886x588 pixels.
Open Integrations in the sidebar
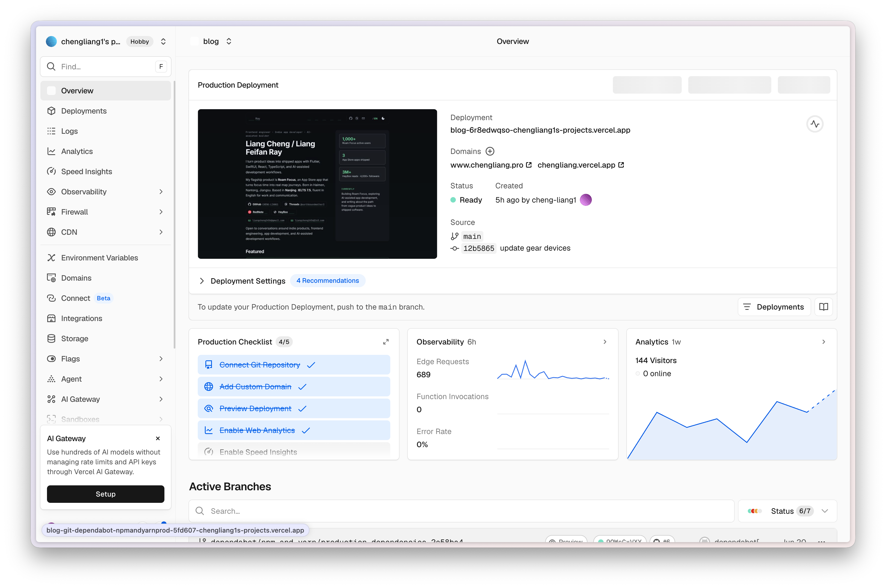tap(105, 318)
